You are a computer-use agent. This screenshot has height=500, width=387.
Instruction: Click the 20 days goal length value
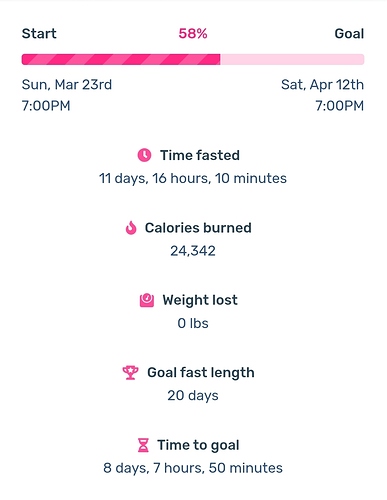193,396
